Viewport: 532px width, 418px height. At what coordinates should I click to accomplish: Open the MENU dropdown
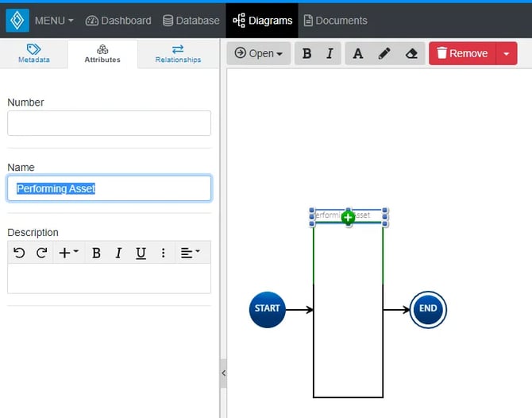pyautogui.click(x=54, y=21)
